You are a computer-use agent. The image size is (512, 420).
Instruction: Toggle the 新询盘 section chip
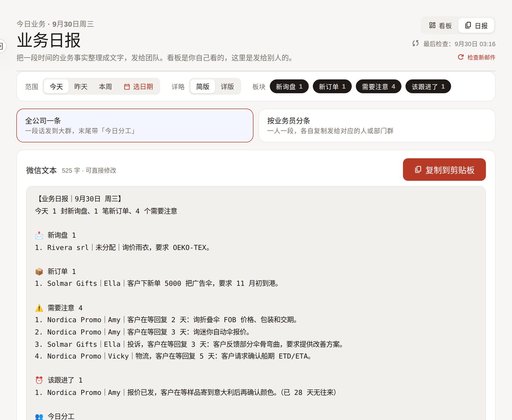coord(289,87)
